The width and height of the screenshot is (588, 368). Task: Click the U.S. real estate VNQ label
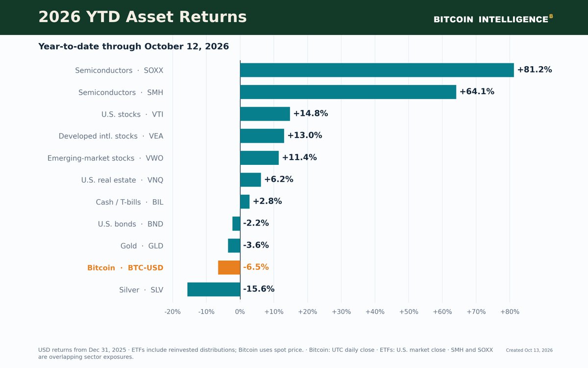coord(122,180)
